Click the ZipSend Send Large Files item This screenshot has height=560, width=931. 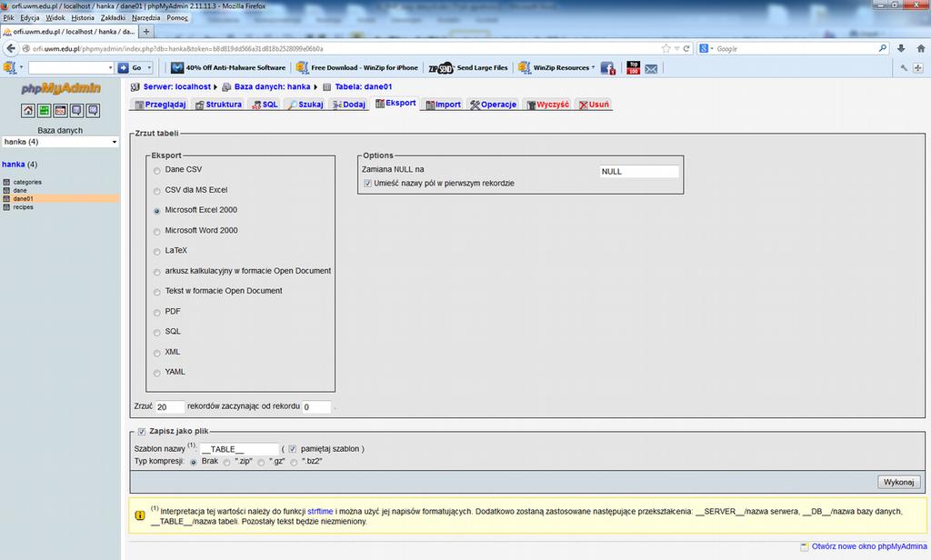pos(468,68)
